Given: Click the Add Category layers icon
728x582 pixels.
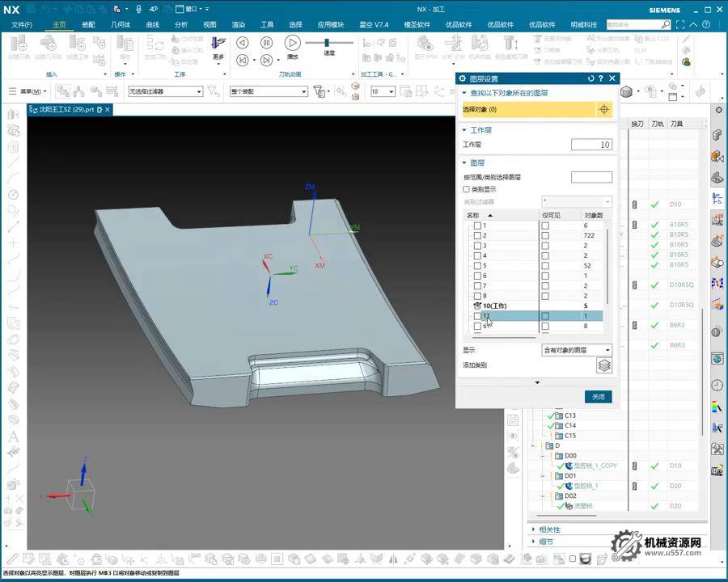Looking at the screenshot, I should click(603, 365).
